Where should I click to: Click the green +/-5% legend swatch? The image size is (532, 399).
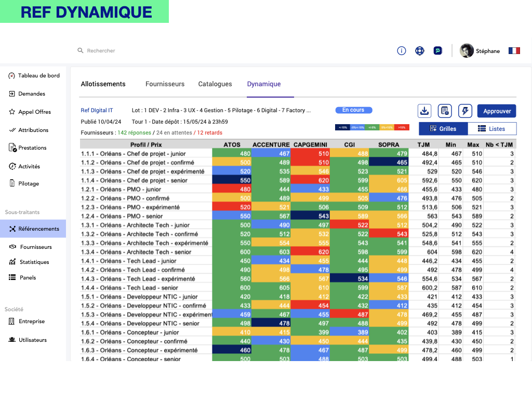pyautogui.click(x=372, y=128)
